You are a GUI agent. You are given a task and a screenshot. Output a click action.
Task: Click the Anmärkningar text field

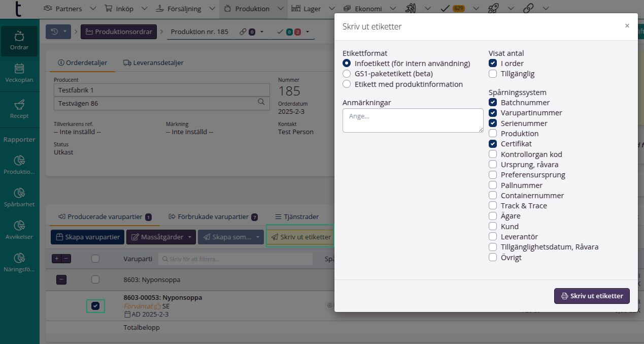pyautogui.click(x=413, y=120)
